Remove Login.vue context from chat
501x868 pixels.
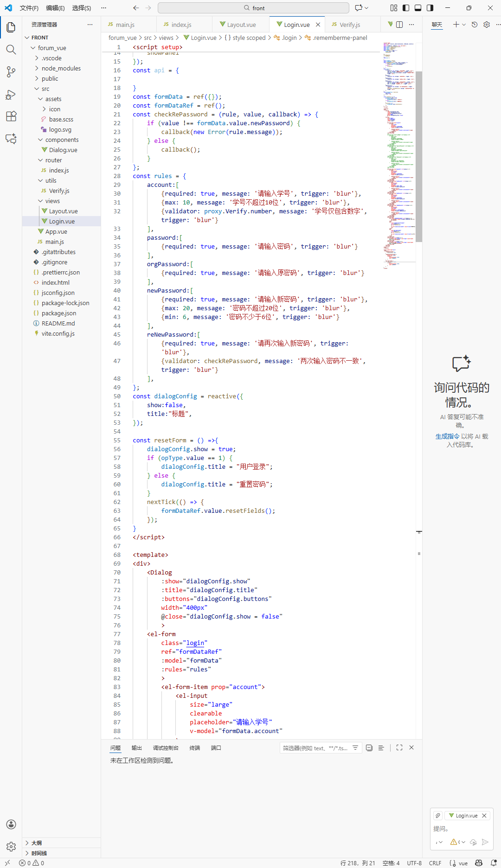coord(484,816)
